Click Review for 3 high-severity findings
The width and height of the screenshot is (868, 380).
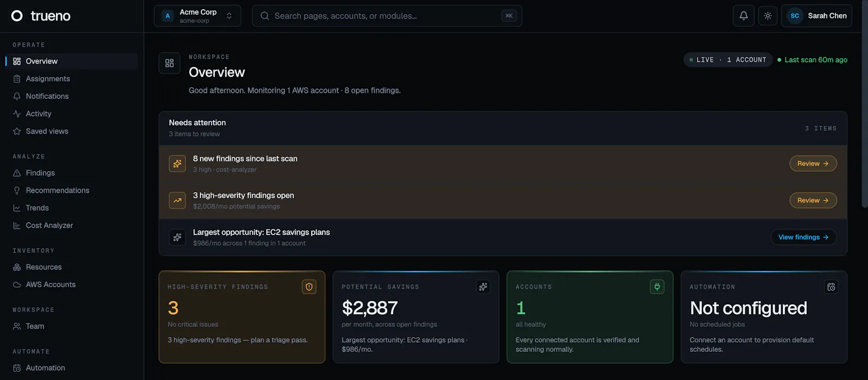[x=813, y=200]
